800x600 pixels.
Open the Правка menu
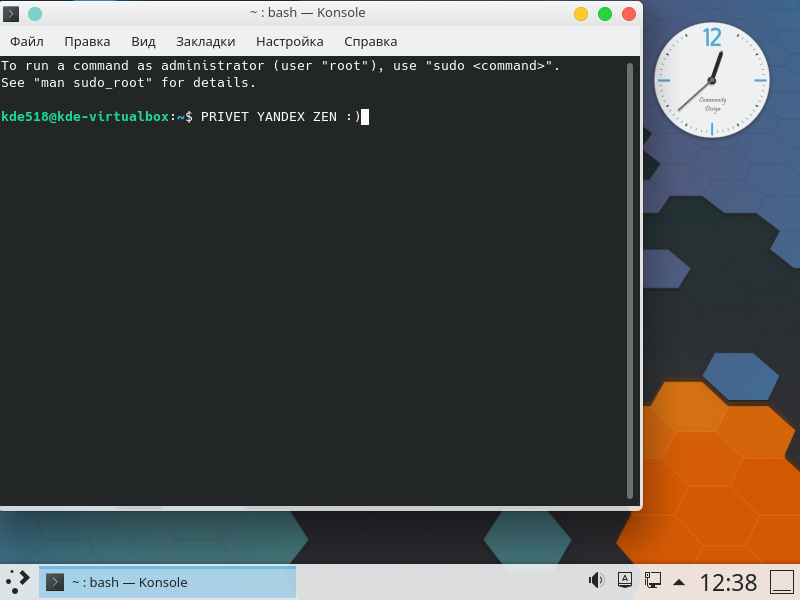click(x=87, y=41)
